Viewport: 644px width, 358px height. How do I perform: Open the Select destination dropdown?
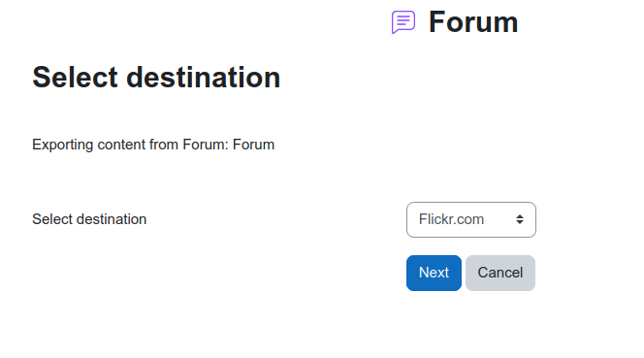(471, 219)
